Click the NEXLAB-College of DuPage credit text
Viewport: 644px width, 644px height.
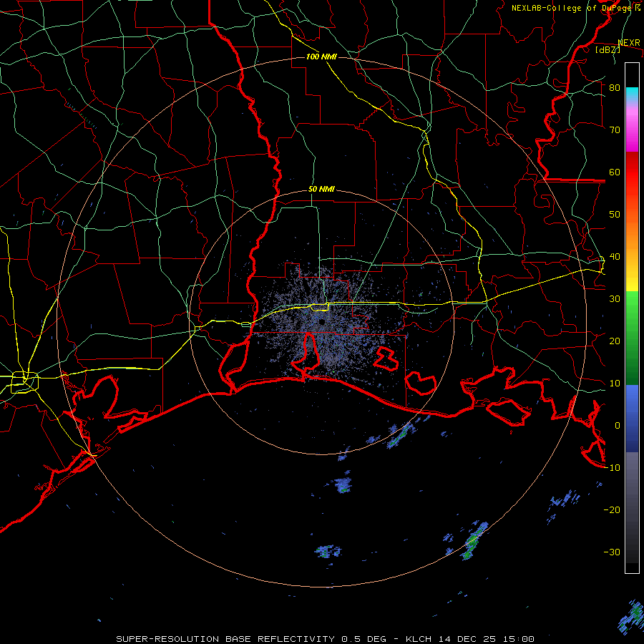575,8
